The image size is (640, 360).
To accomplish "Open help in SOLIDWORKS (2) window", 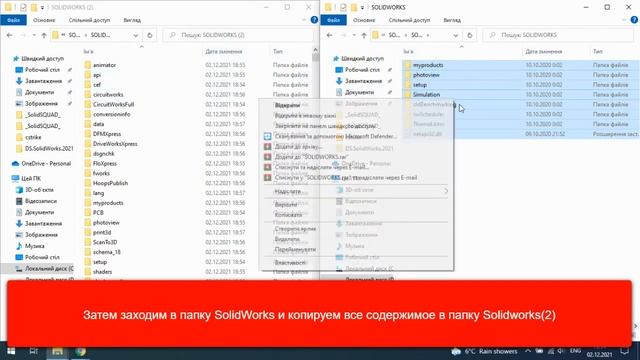I will pos(314,20).
